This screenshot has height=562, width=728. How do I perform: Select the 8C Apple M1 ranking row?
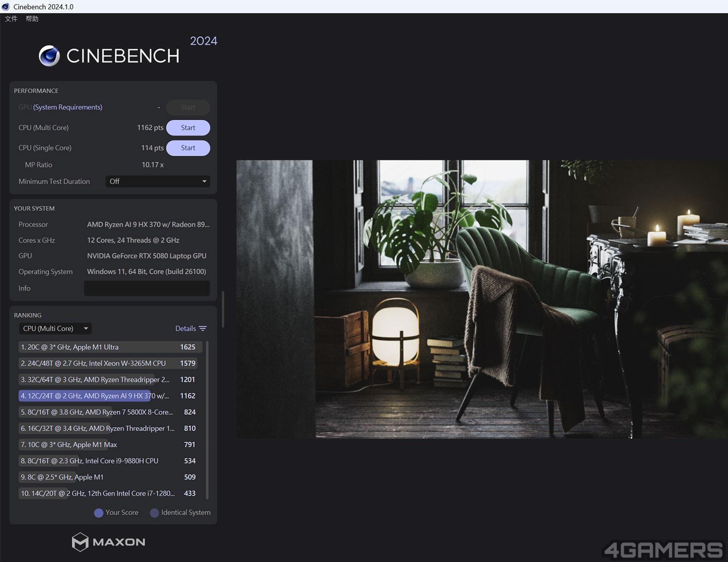point(110,477)
